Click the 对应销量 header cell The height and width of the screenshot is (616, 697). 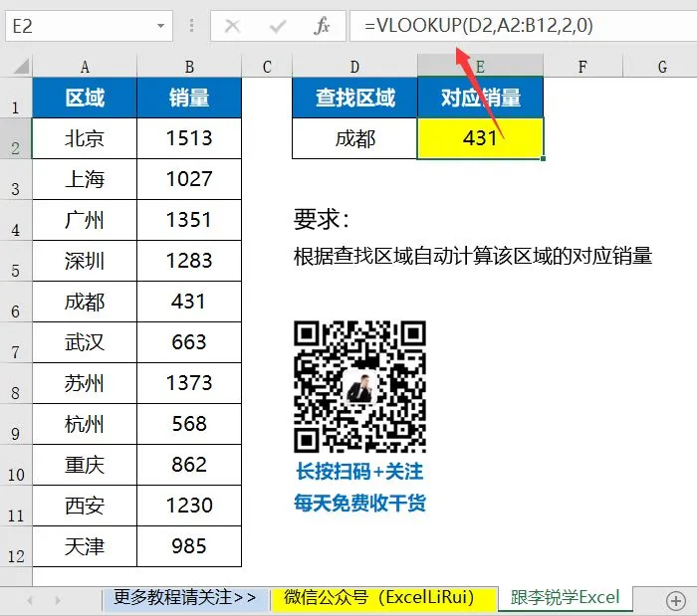pos(481,98)
